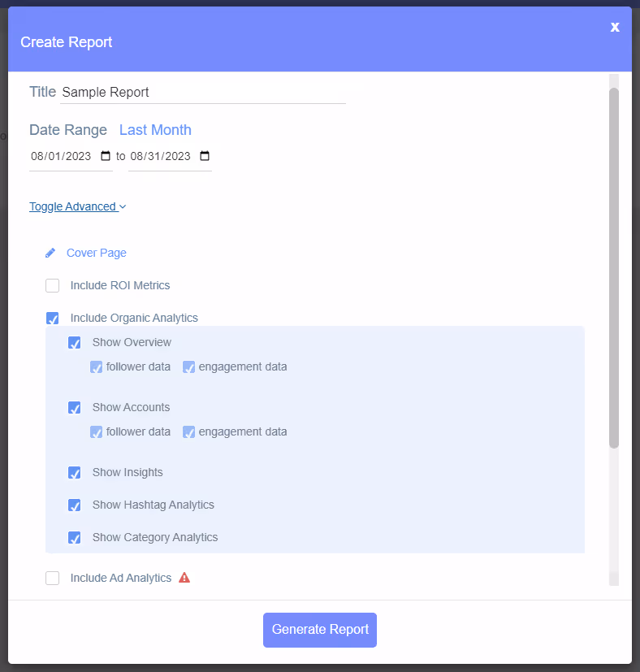Screen dimensions: 640x672
Task: Uncheck Show Accounts option
Action: (74, 408)
